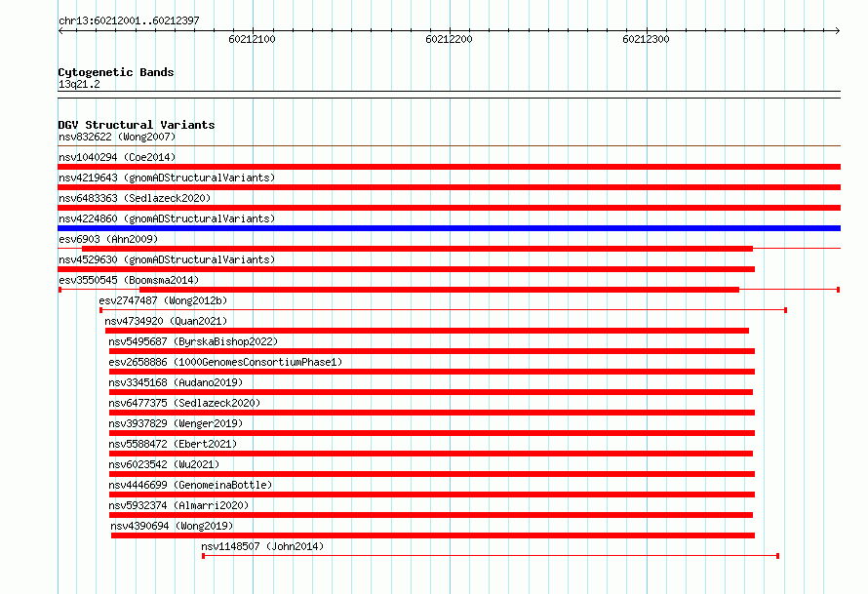868x594 pixels.
Task: Select the thin red line of esv2747487
Action: [x=443, y=310]
